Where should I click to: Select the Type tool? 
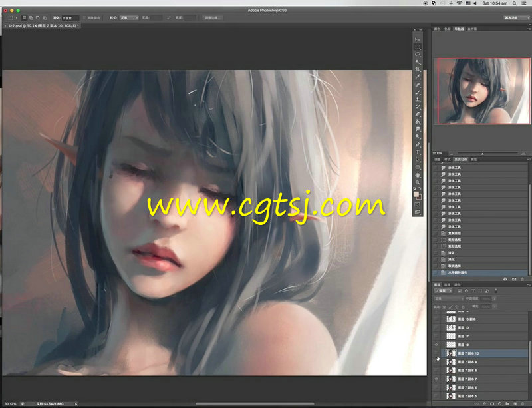click(418, 152)
